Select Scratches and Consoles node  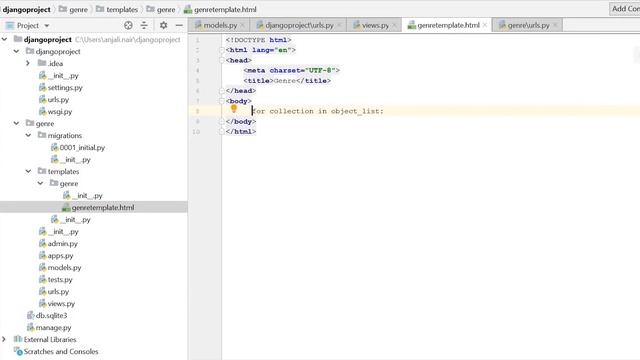click(61, 351)
